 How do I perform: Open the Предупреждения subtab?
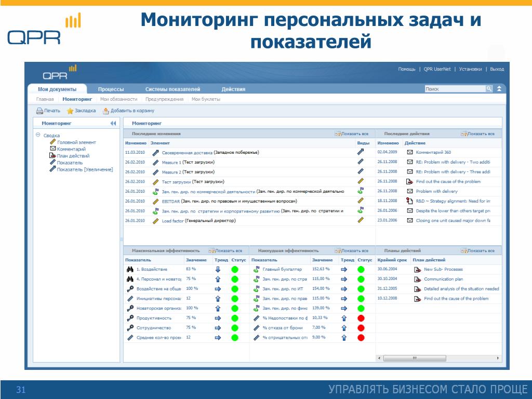(x=165, y=99)
